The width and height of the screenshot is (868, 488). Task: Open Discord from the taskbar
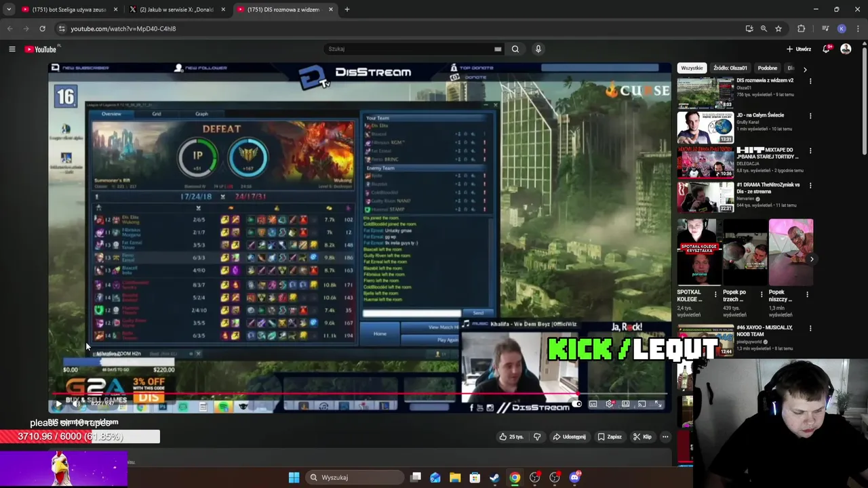[x=575, y=477]
